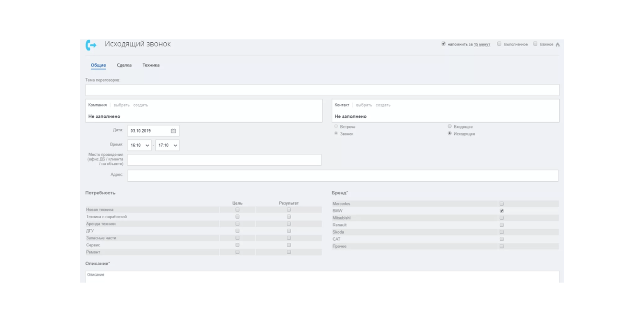Check the Mercedes brand checkbox
This screenshot has width=644, height=322.
click(x=502, y=204)
